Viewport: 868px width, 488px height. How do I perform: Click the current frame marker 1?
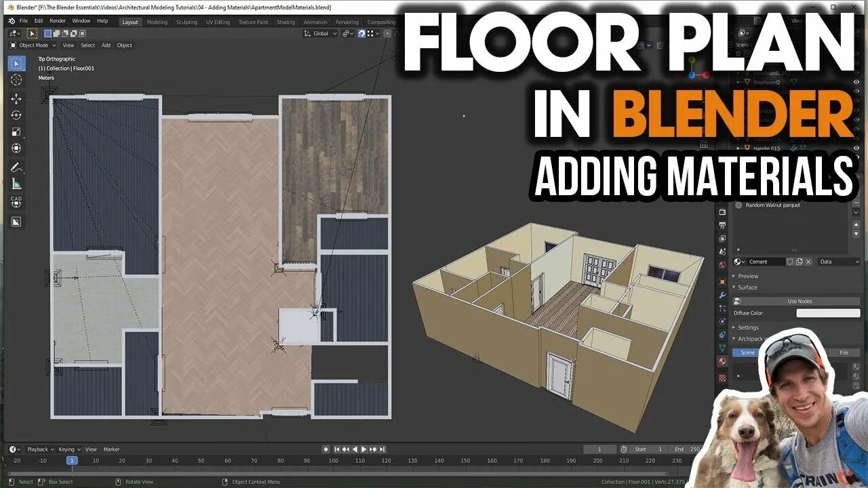[71, 461]
